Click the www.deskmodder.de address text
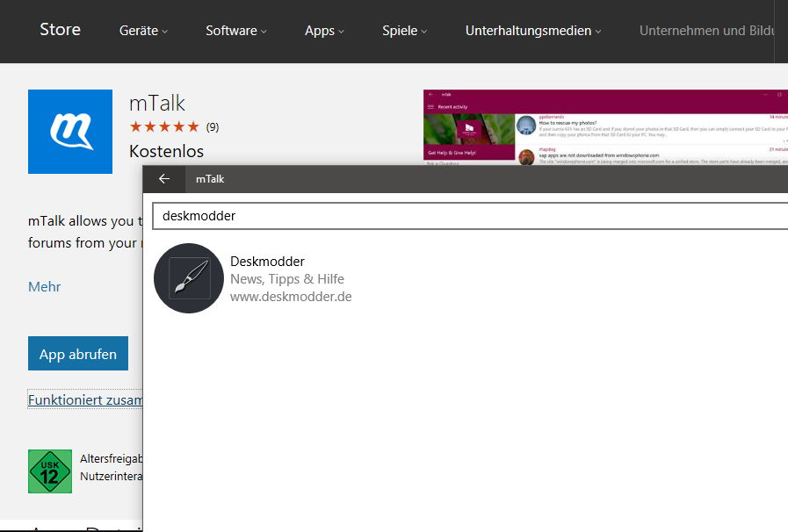The height and width of the screenshot is (532, 788). [291, 297]
